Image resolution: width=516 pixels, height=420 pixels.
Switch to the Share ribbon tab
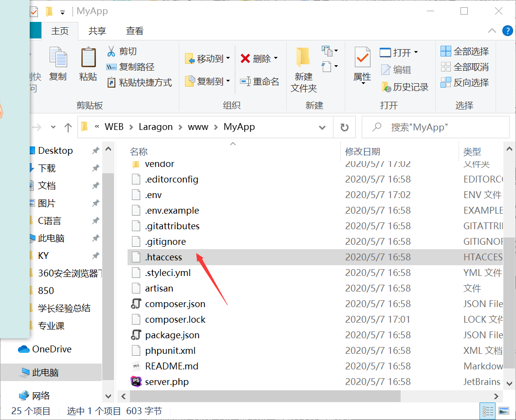pyautogui.click(x=97, y=31)
